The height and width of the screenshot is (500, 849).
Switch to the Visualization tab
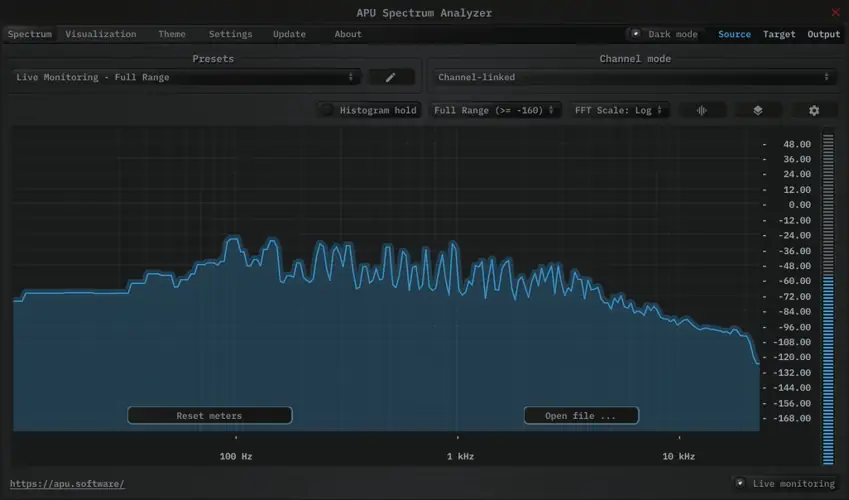pos(101,34)
